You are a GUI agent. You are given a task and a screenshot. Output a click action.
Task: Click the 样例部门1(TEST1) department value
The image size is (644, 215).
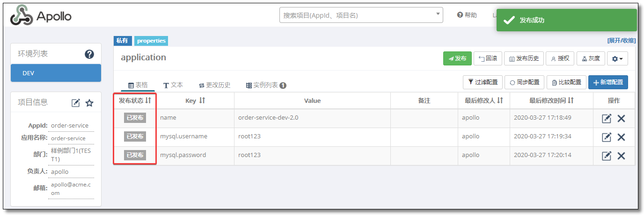pyautogui.click(x=71, y=155)
